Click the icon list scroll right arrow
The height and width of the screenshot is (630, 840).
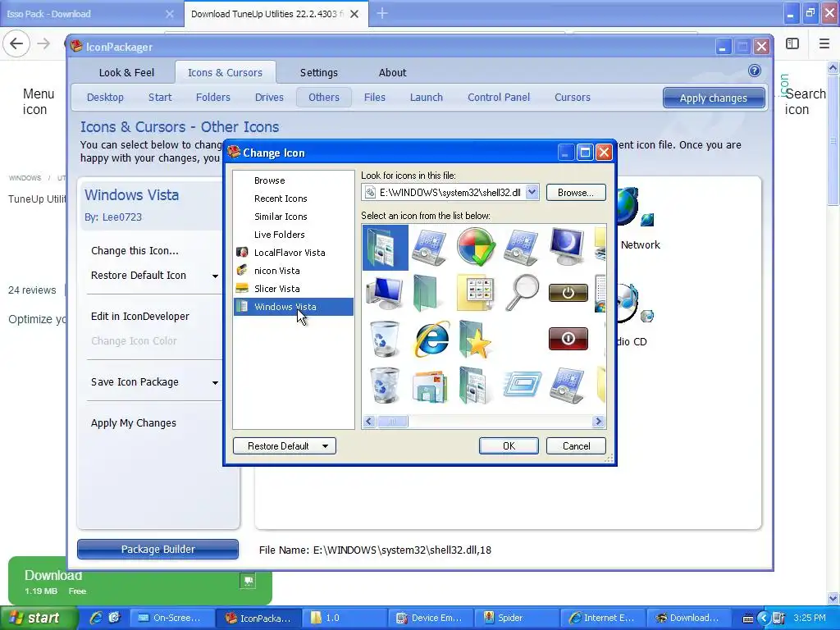tap(598, 422)
